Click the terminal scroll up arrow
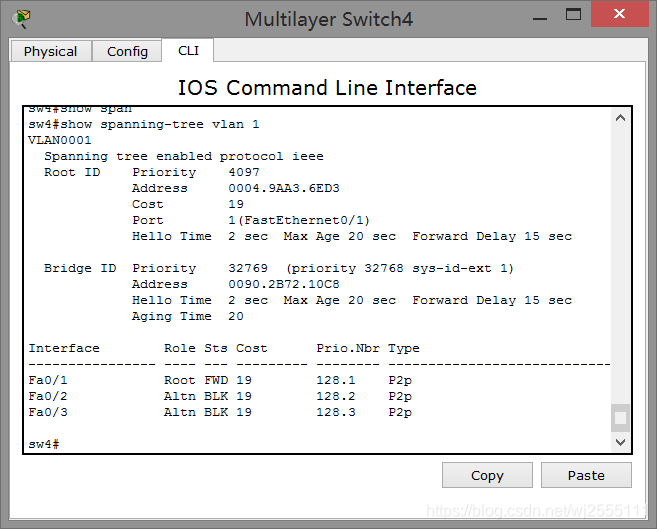 point(621,118)
